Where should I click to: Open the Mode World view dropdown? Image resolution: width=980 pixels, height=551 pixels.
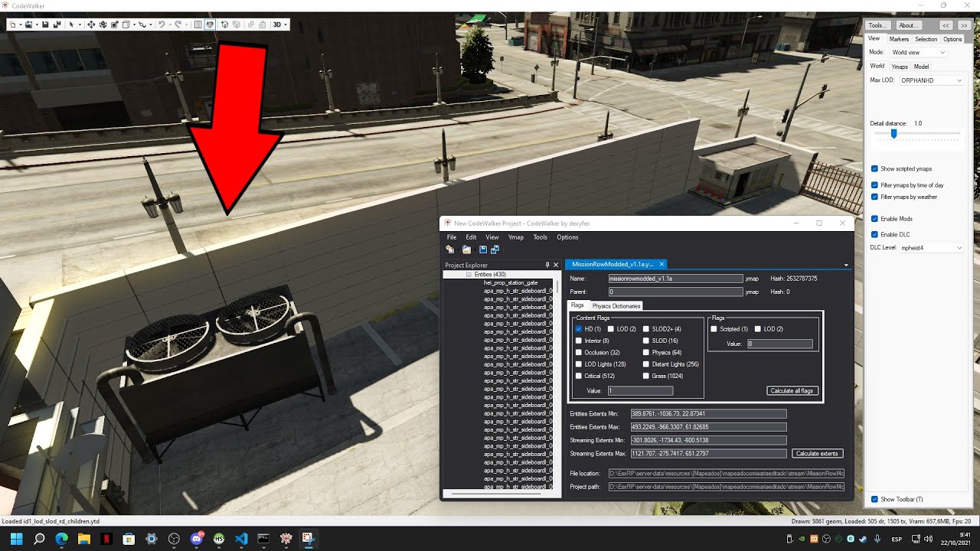[918, 52]
